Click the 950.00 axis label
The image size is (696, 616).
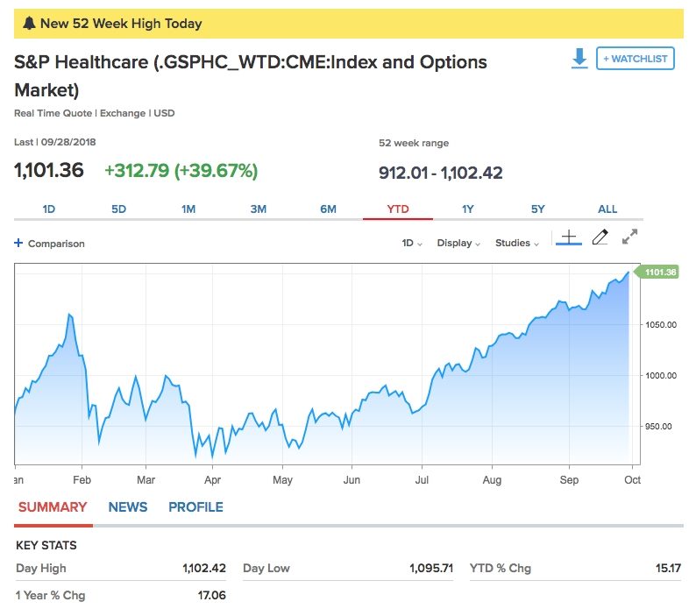pos(658,427)
